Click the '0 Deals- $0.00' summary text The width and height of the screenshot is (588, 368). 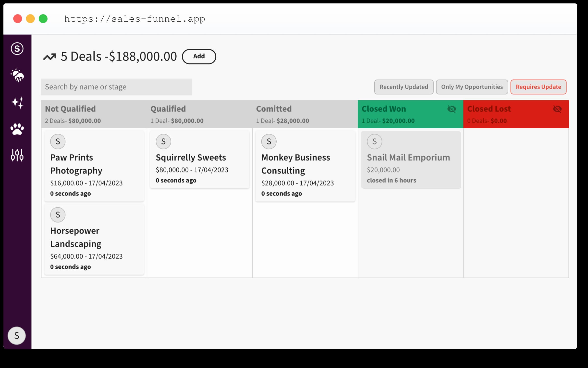coord(487,121)
